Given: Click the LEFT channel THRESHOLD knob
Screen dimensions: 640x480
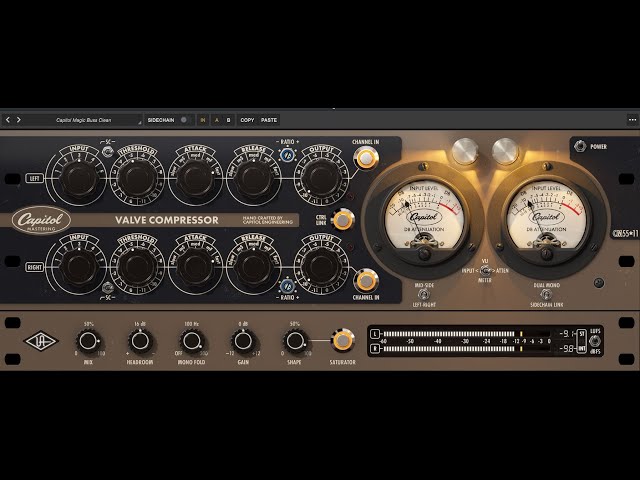Looking at the screenshot, I should coord(137,179).
